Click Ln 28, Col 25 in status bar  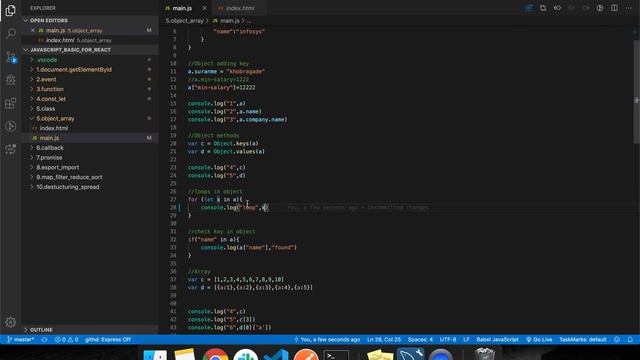[x=384, y=340]
